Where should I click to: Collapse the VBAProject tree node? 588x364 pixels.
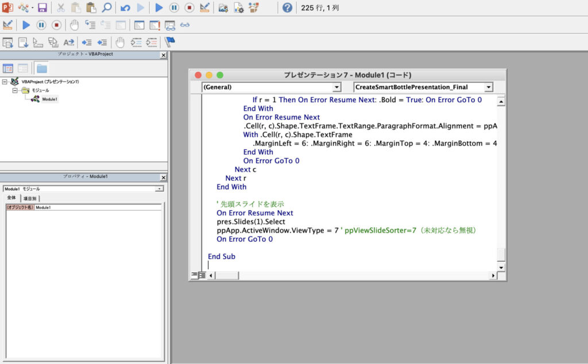click(x=5, y=82)
